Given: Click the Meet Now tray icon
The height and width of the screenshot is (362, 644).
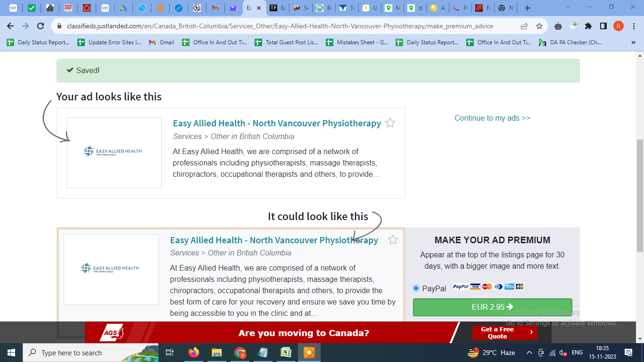Looking at the screenshot, I should pos(541,353).
